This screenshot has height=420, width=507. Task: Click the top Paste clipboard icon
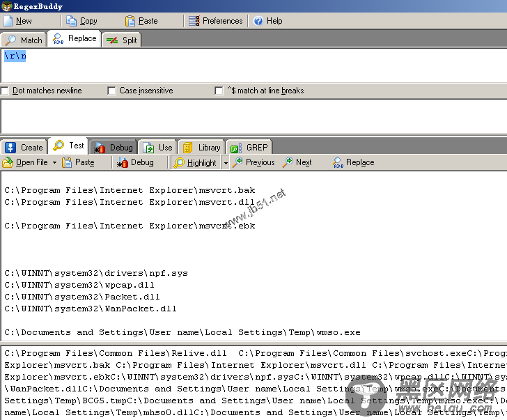pyautogui.click(x=130, y=21)
